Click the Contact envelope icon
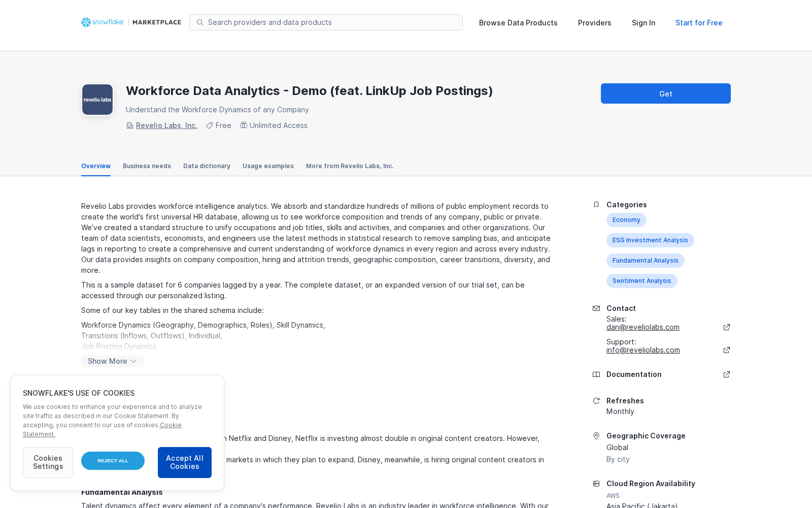 point(596,308)
